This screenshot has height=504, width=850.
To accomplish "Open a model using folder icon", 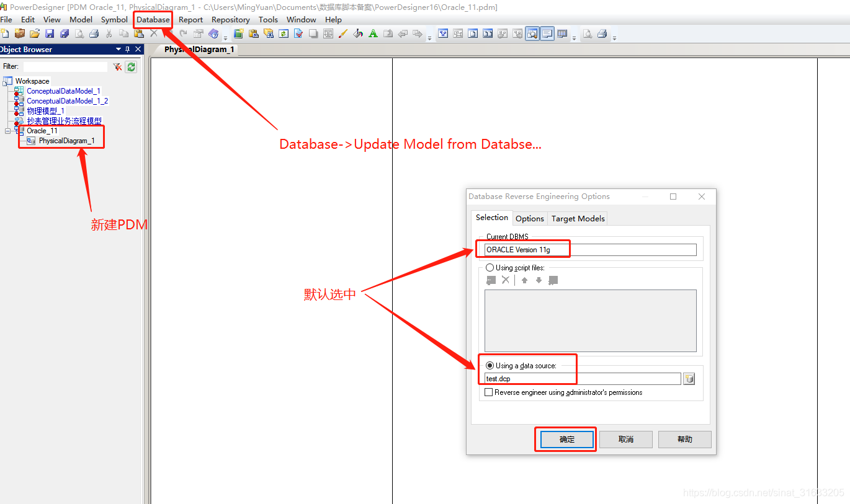I will (x=35, y=33).
